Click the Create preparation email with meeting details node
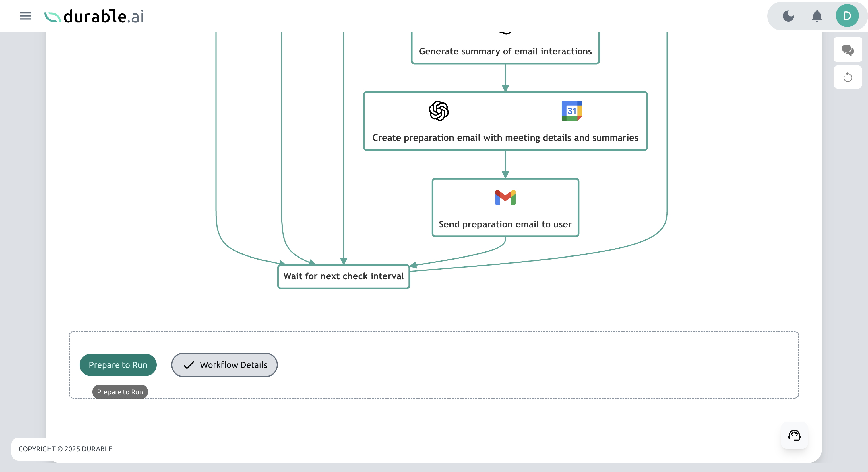The height and width of the screenshot is (472, 868). pyautogui.click(x=505, y=138)
